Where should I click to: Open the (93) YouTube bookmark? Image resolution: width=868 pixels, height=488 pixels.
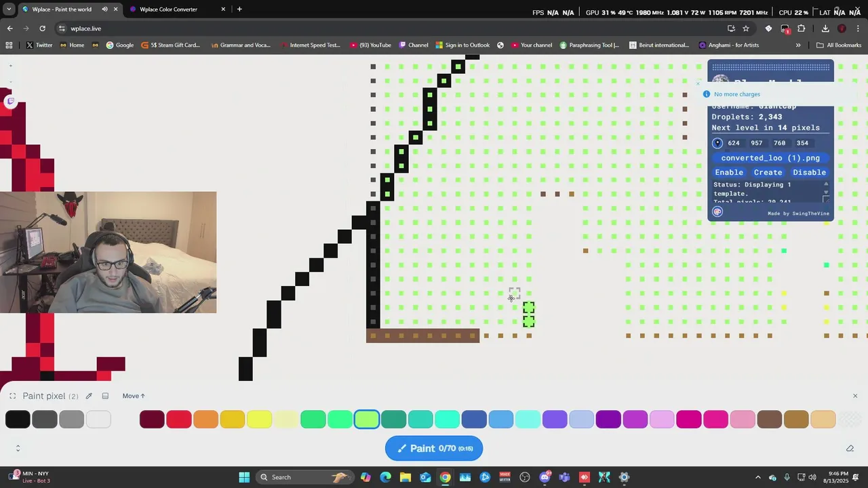click(x=370, y=45)
